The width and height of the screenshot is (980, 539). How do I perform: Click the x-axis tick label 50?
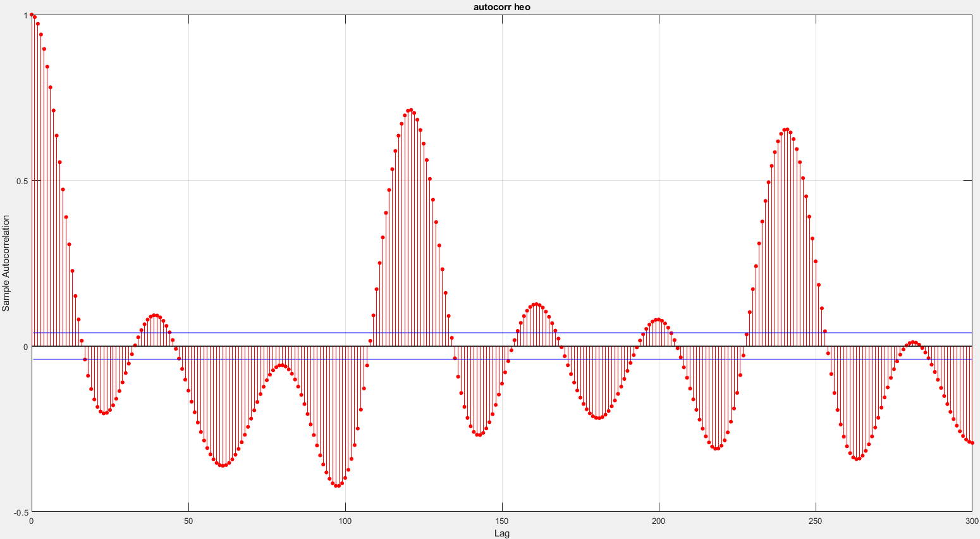(x=188, y=521)
